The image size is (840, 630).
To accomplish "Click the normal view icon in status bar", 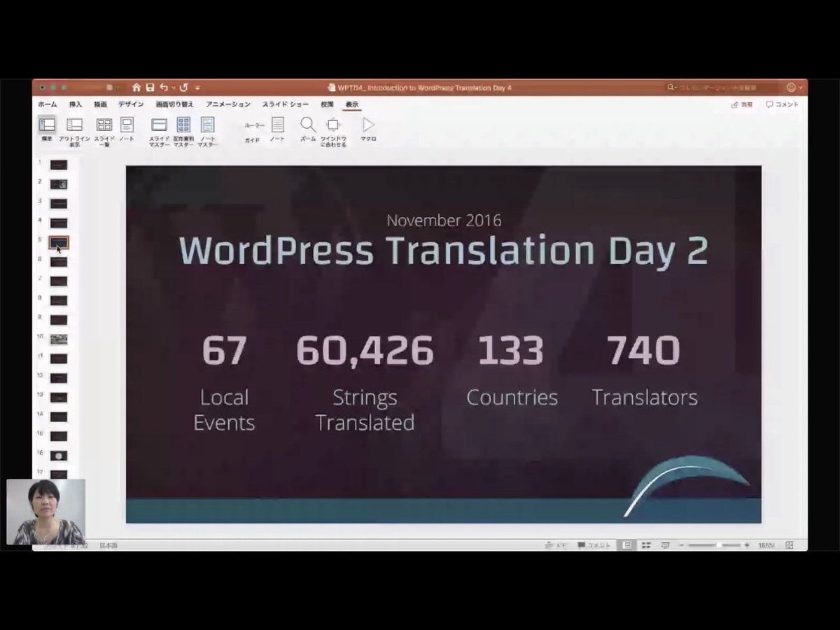I will point(627,545).
